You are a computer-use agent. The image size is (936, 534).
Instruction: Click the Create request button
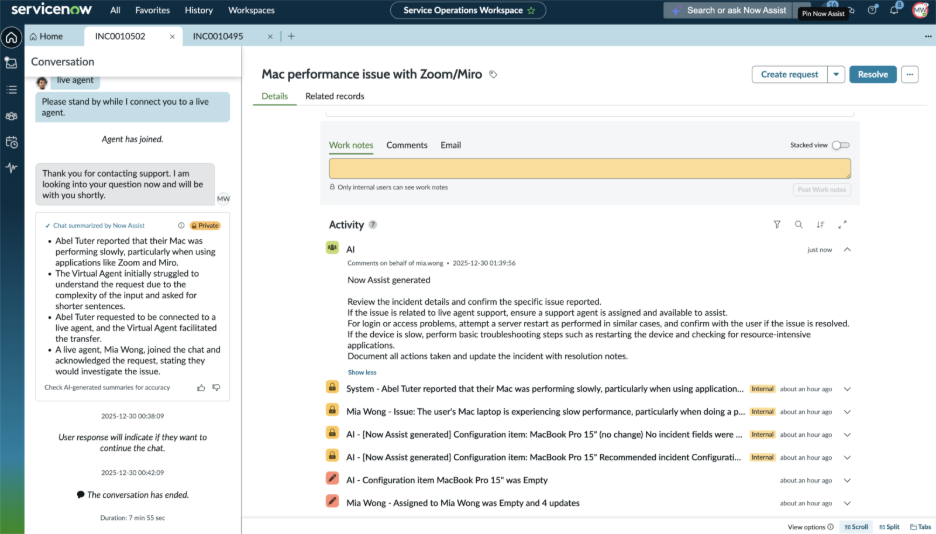click(x=789, y=75)
